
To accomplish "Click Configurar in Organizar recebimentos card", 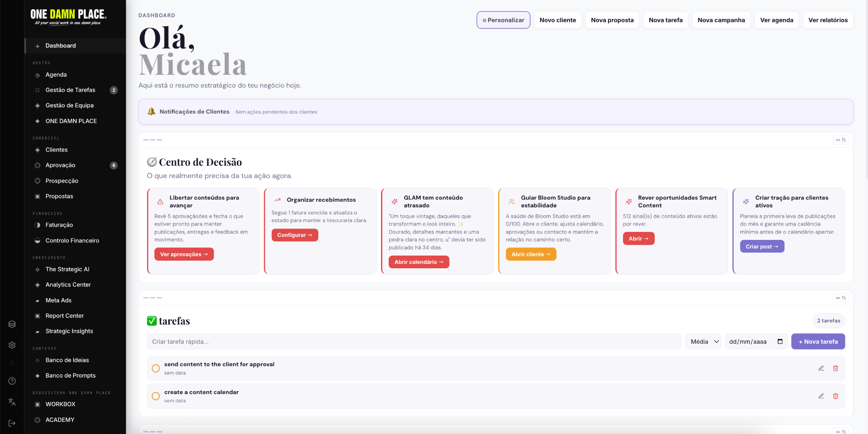I will click(x=295, y=235).
